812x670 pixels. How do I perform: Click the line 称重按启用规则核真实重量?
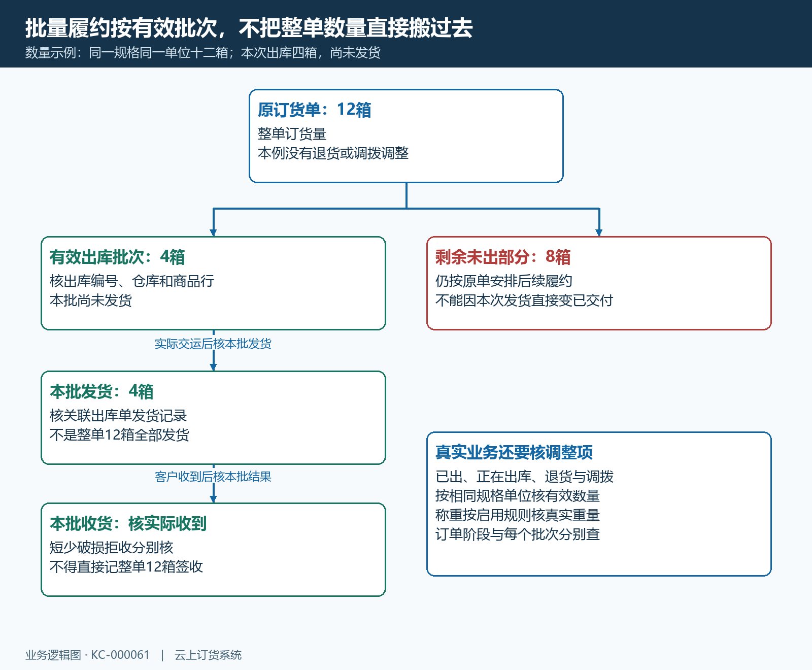point(518,515)
